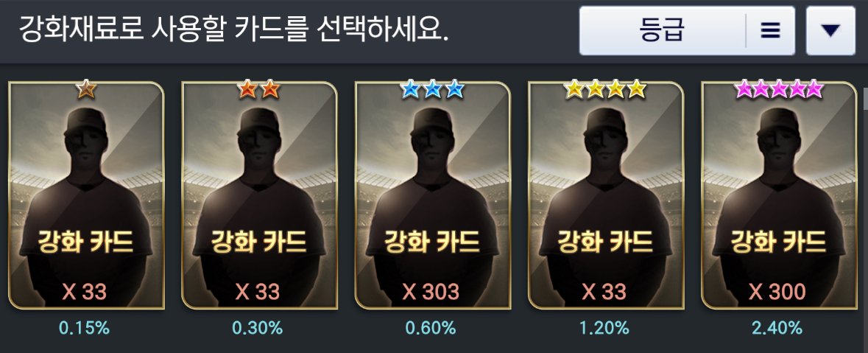Select the three-star blue enhancement card

(x=432, y=195)
